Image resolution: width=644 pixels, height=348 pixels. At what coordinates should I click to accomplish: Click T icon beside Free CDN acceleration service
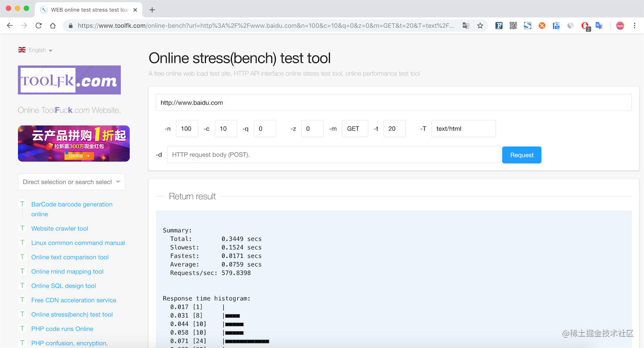pyautogui.click(x=22, y=300)
